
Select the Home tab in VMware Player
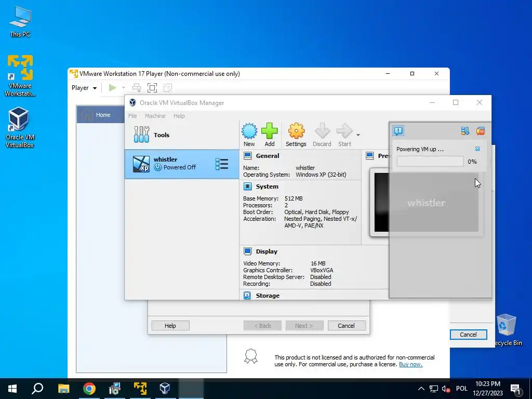click(101, 115)
